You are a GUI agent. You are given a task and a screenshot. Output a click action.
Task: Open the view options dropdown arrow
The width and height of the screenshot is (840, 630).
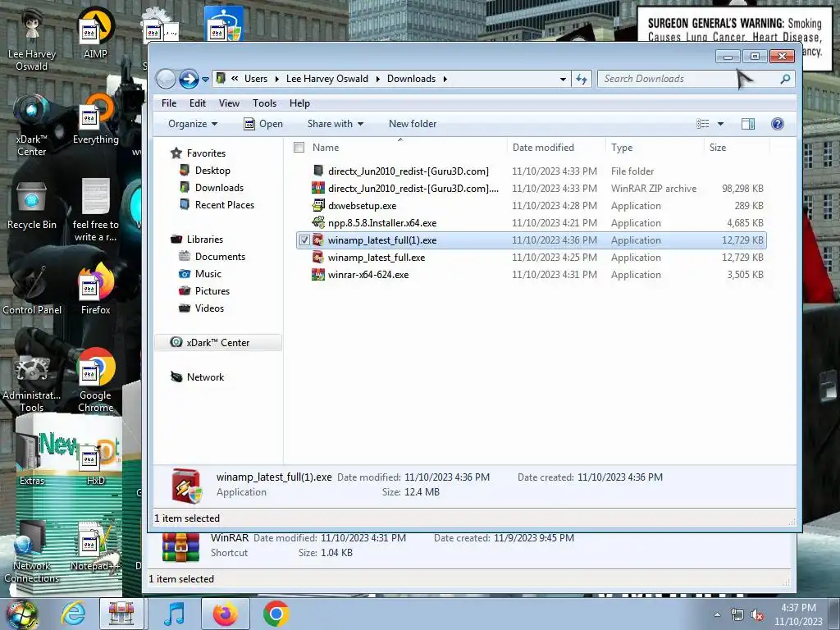click(x=720, y=124)
